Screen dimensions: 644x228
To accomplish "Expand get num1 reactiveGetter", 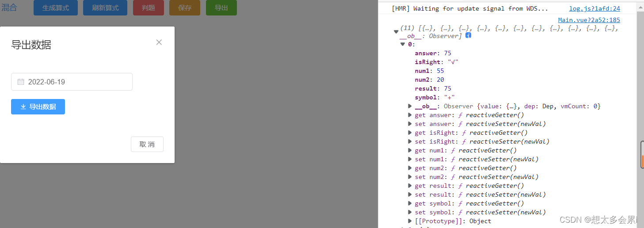I will 410,150.
